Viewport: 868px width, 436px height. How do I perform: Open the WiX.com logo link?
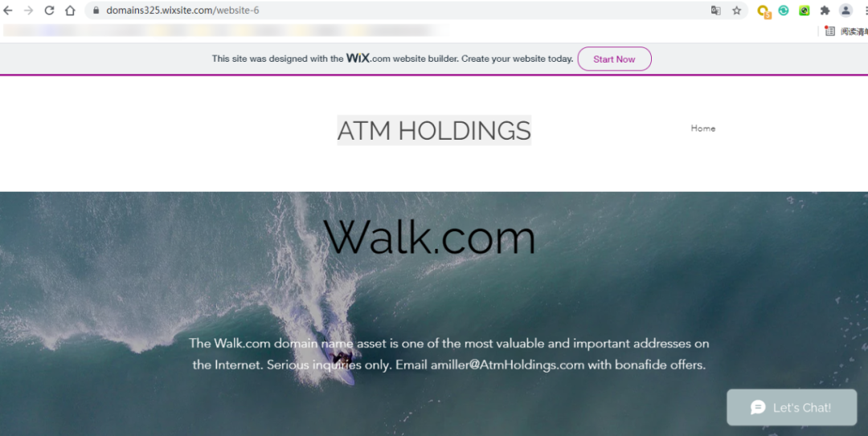(x=367, y=58)
